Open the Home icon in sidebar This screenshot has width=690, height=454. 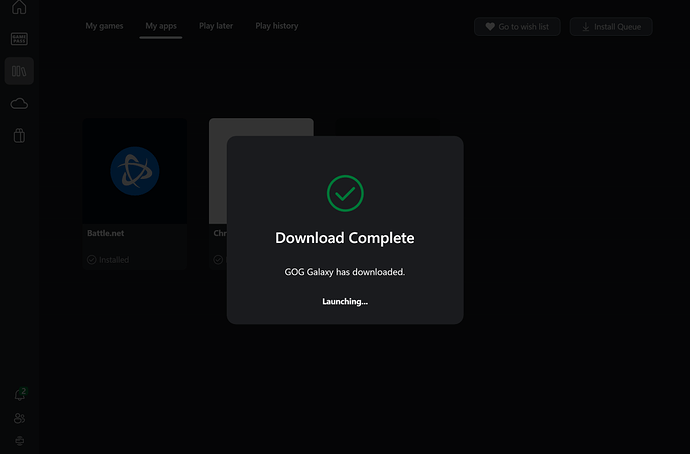tap(19, 9)
